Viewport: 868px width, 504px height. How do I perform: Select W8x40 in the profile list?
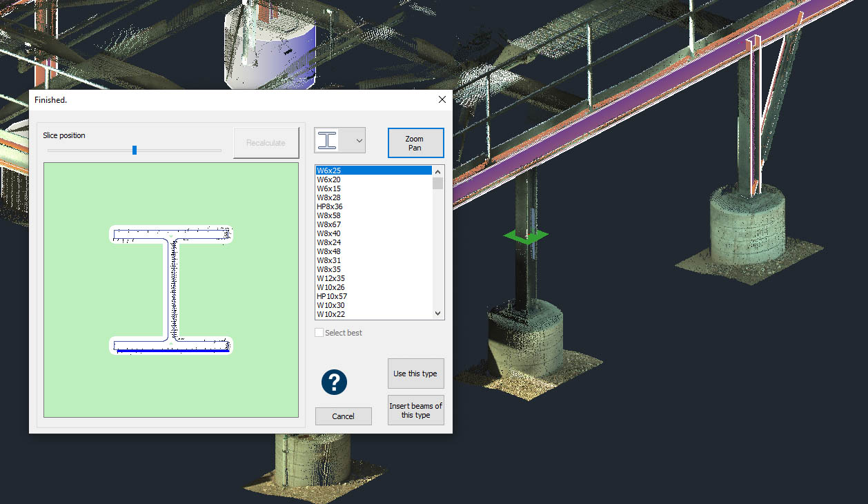pos(373,233)
